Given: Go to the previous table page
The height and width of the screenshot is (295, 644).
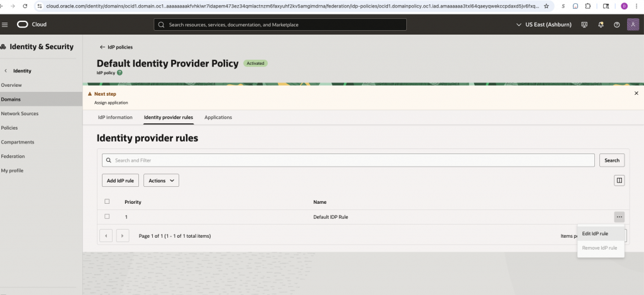Looking at the screenshot, I should (x=106, y=236).
